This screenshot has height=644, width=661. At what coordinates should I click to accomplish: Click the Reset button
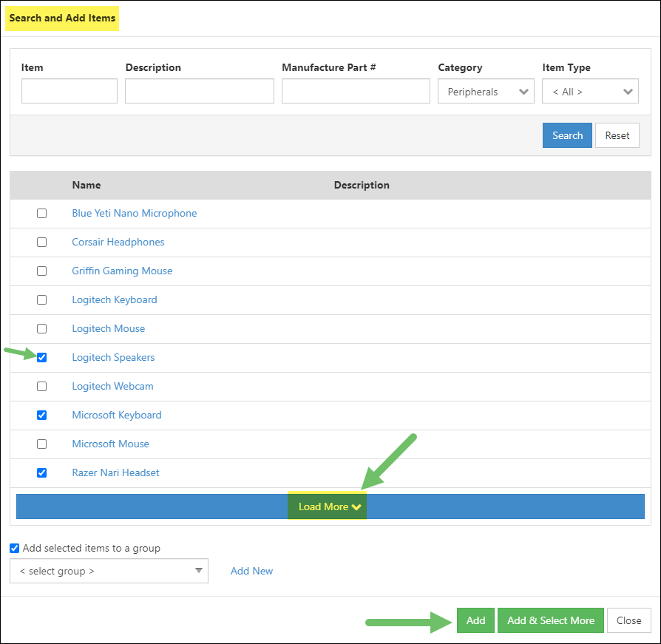[x=617, y=135]
